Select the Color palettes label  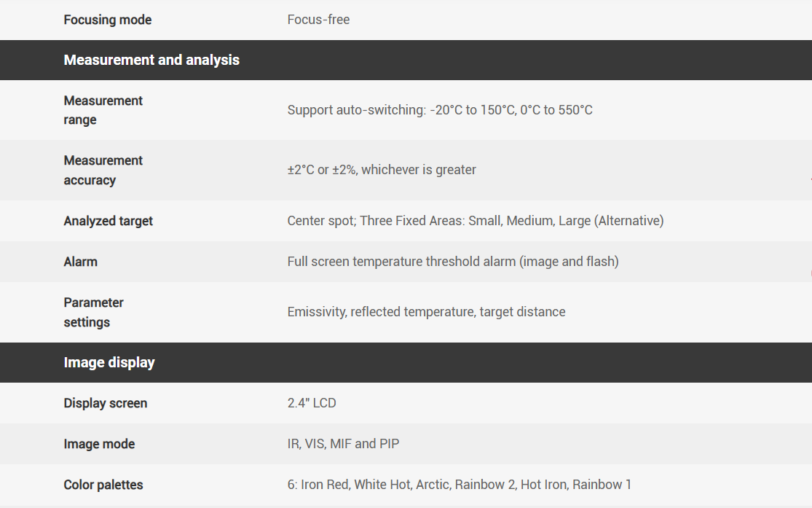coord(103,485)
